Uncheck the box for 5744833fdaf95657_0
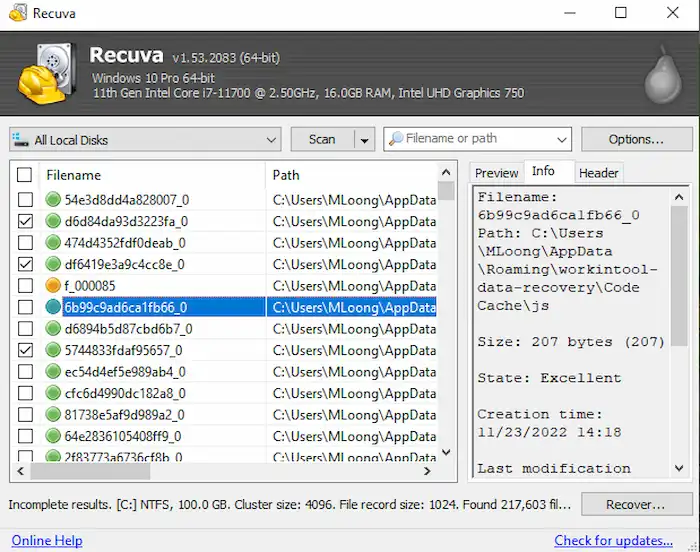This screenshot has width=700, height=552. tap(25, 350)
